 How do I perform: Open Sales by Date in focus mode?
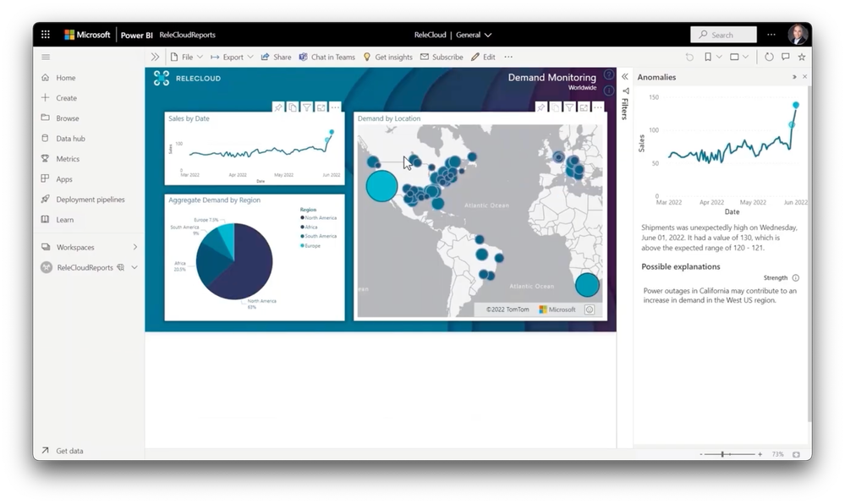point(321,107)
